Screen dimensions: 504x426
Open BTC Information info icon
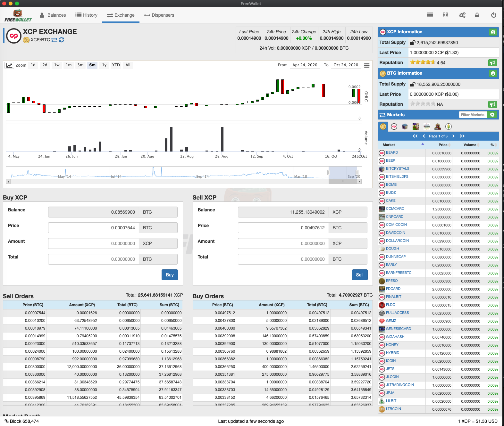pos(493,73)
